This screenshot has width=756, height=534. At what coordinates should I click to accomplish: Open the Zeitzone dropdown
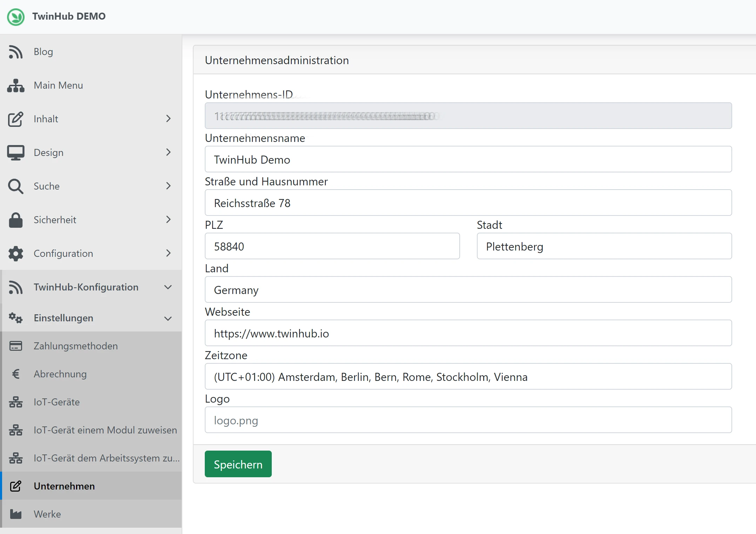click(468, 377)
